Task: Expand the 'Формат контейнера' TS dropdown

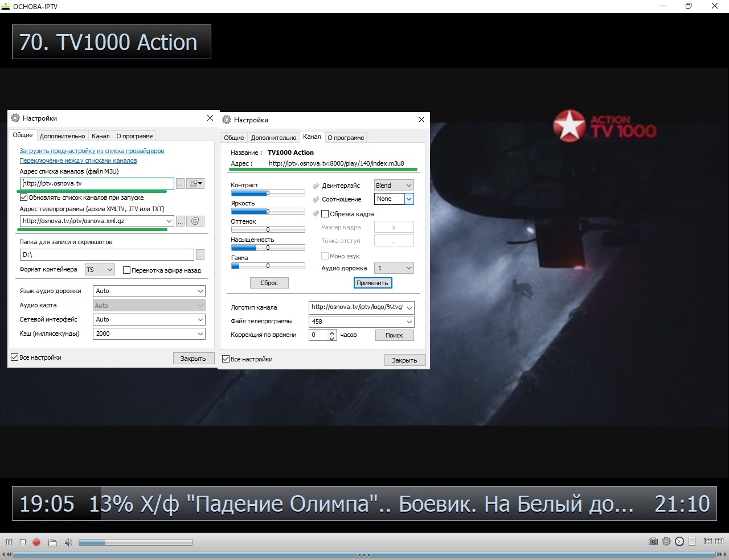Action: 100,270
